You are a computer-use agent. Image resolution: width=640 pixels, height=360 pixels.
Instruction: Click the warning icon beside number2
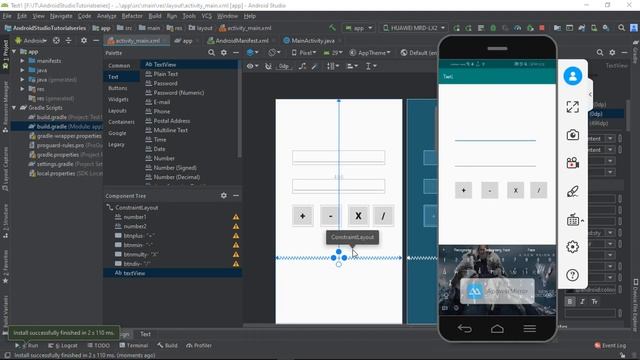tap(236, 227)
